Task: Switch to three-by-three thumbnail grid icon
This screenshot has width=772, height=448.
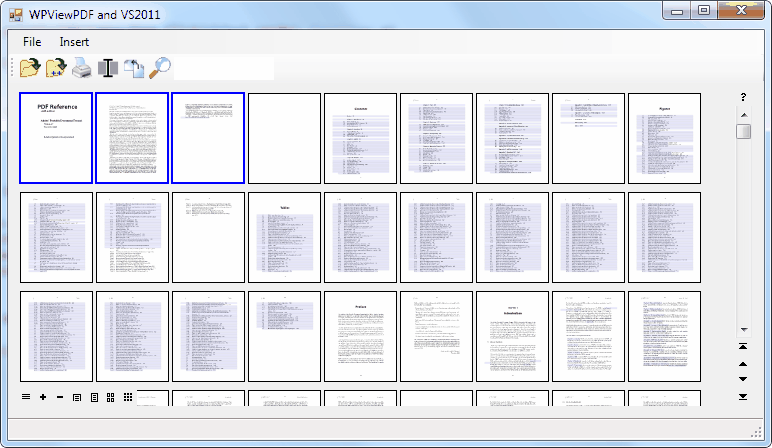Action: click(x=128, y=397)
